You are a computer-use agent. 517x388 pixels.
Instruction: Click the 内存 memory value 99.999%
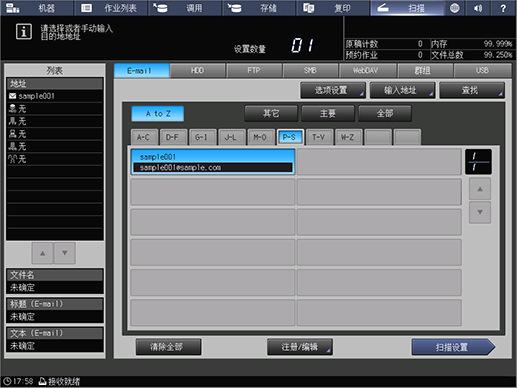pos(498,44)
